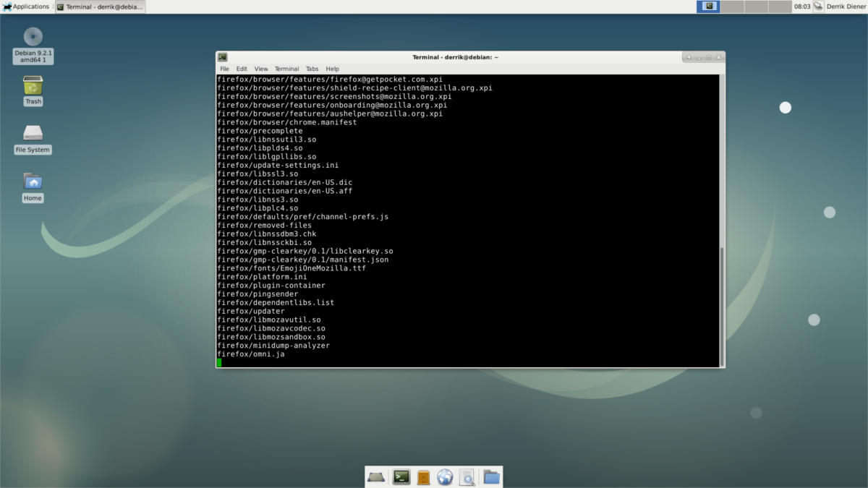Launch the File Manager cabinet dock icon
Screen dimensions: 868x488
423,477
